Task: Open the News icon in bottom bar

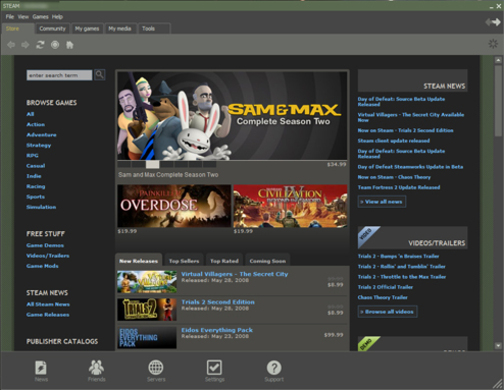Action: [x=41, y=371]
